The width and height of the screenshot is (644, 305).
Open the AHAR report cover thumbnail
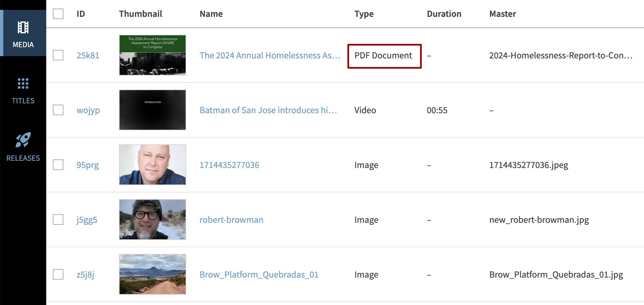tap(152, 55)
